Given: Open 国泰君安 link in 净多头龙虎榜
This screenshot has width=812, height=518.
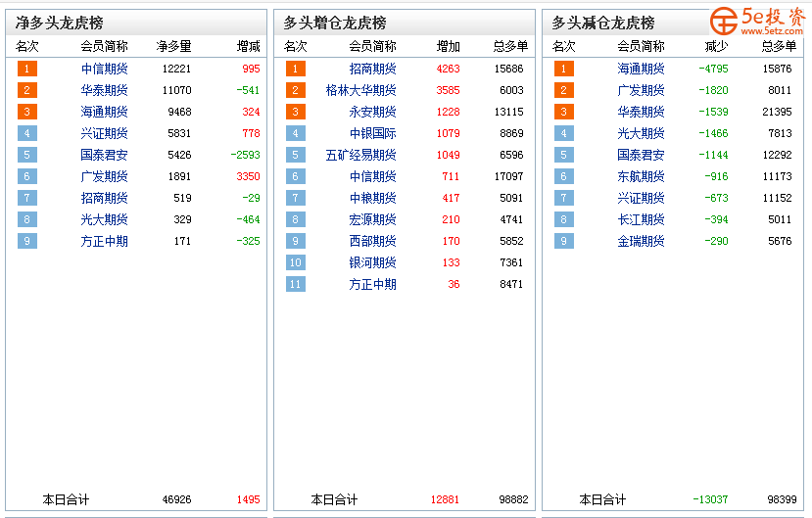Looking at the screenshot, I should [x=104, y=155].
